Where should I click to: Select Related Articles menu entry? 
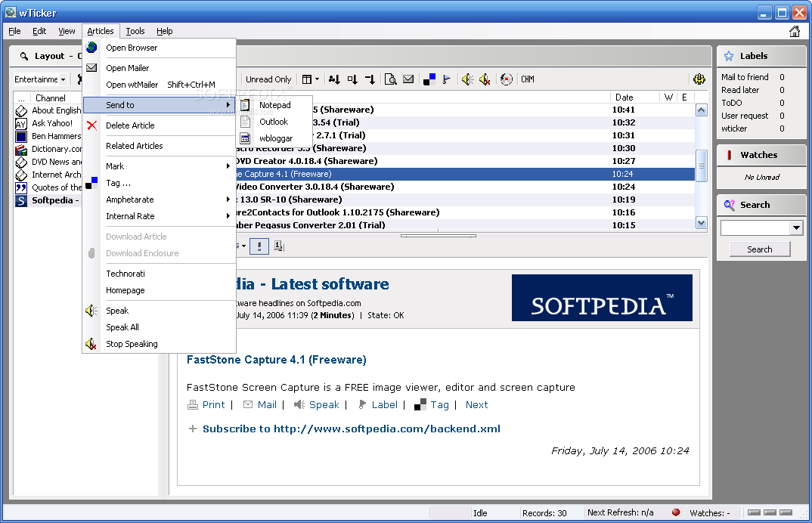click(x=159, y=146)
